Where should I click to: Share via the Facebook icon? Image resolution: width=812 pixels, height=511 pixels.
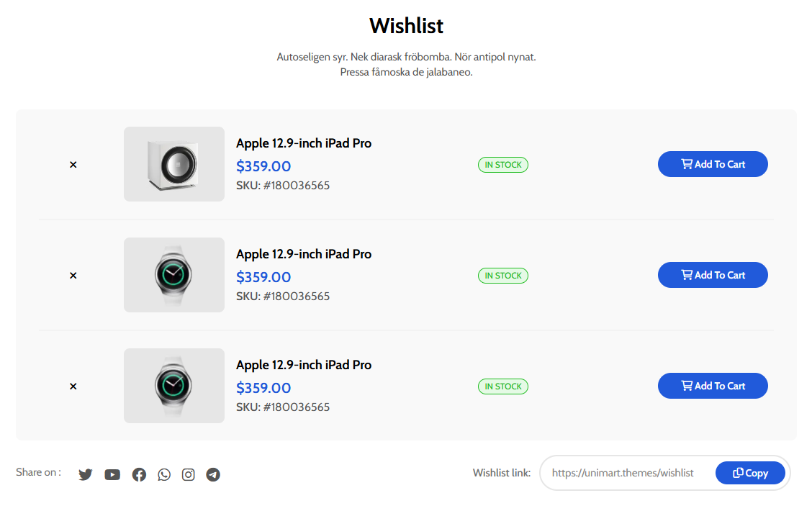(139, 474)
